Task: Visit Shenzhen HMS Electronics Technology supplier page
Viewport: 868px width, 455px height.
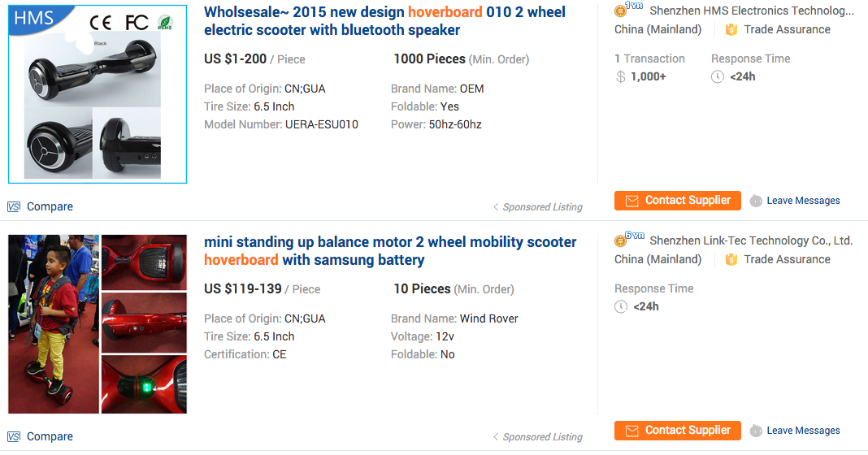Action: [x=752, y=11]
